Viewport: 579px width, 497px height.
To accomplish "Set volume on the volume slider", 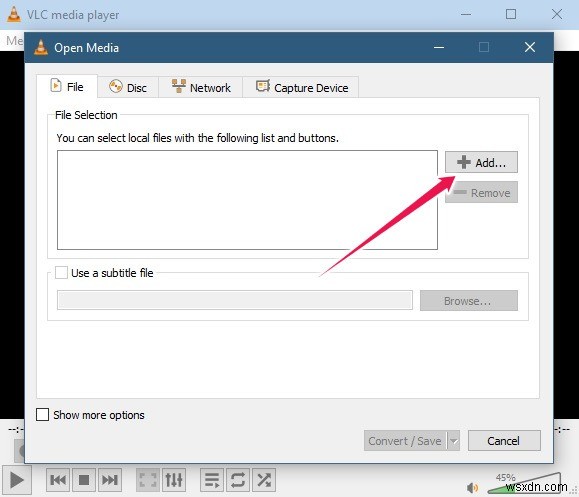I will 524,483.
